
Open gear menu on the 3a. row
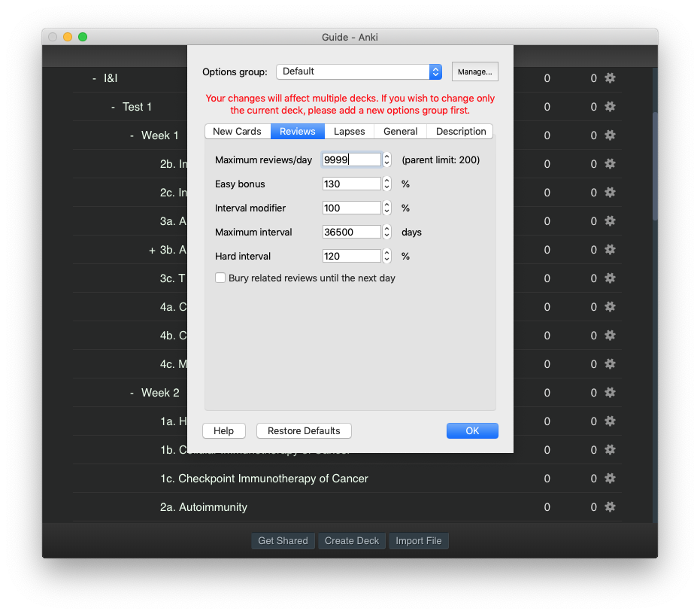610,221
